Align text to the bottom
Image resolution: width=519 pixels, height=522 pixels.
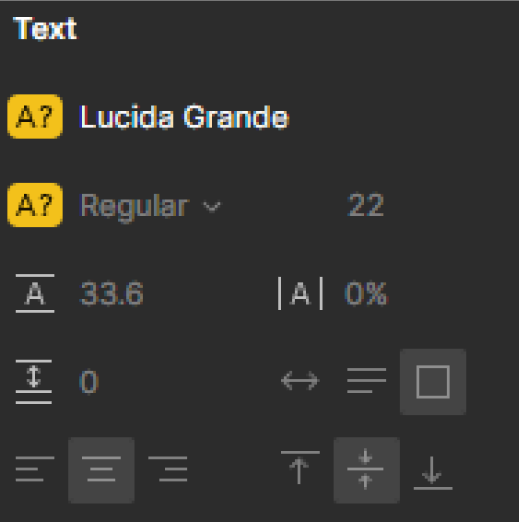click(433, 473)
